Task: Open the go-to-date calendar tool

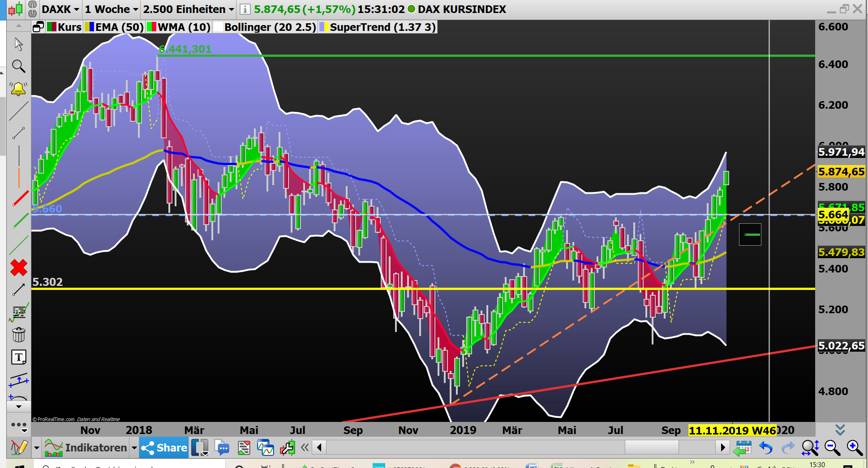Action: [x=743, y=447]
